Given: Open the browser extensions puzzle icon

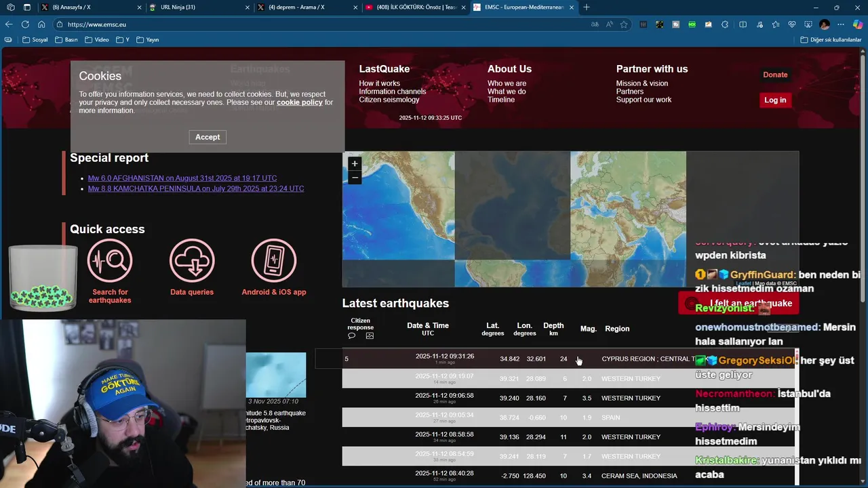Looking at the screenshot, I should tap(725, 24).
